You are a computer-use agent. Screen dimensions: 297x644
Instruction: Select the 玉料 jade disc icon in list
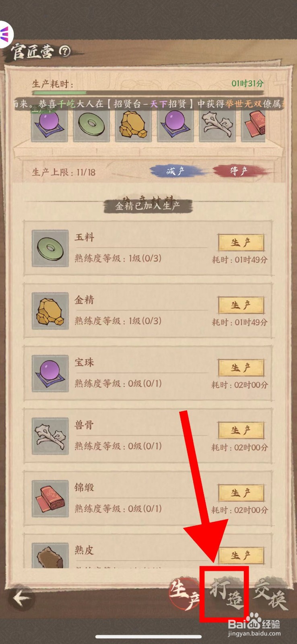pos(50,248)
